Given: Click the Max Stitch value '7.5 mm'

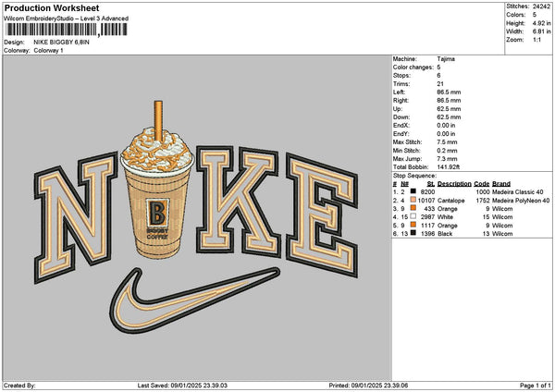Looking at the screenshot, I should tap(447, 142).
